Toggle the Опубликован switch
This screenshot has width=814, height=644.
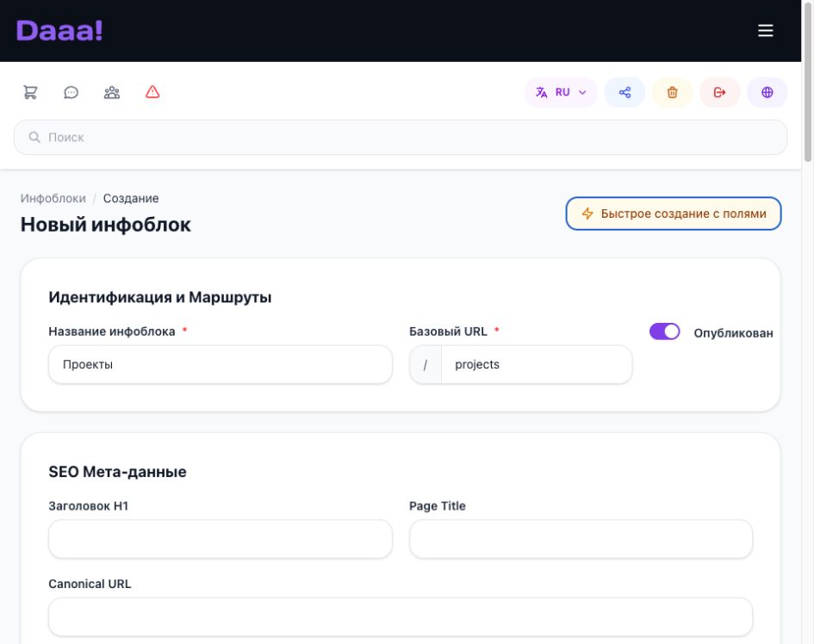[664, 331]
